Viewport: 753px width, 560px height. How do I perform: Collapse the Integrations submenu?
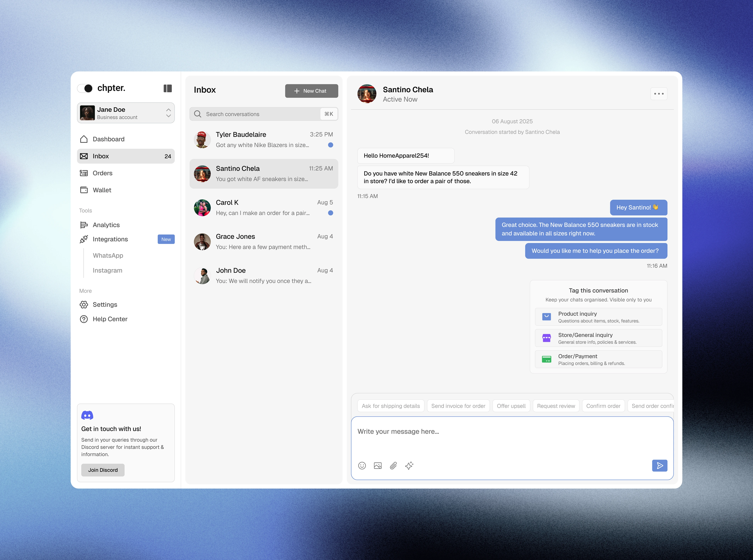pyautogui.click(x=110, y=239)
